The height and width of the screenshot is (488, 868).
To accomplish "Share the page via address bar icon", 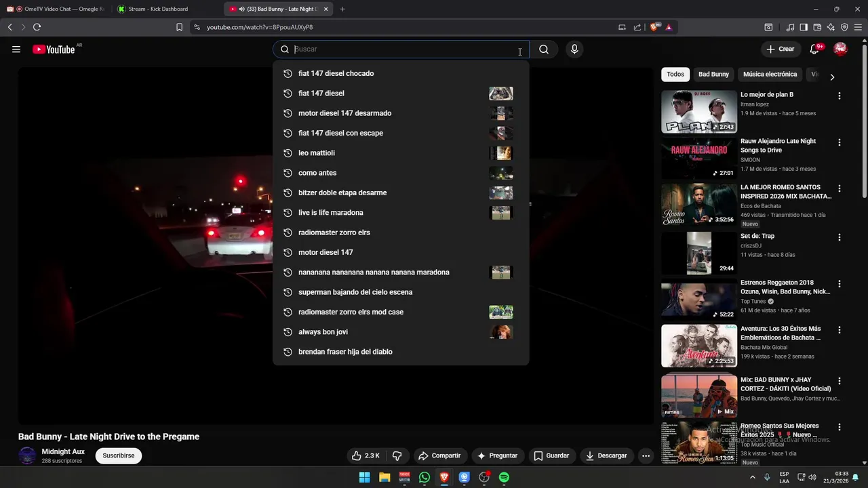I will [637, 27].
